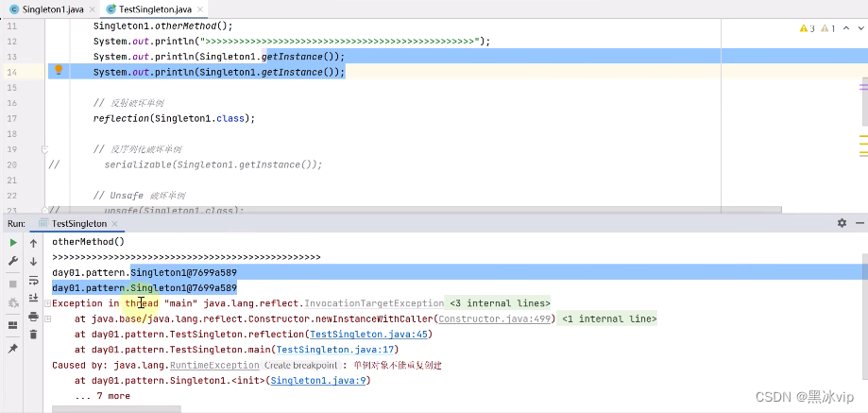Expand the <3 internal lines> fold
This screenshot has width=868, height=413.
click(x=500, y=303)
